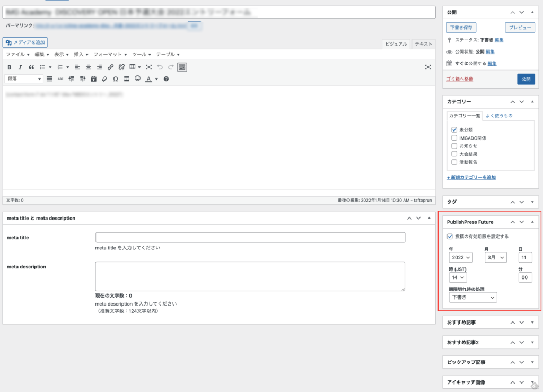The width and height of the screenshot is (543, 392).
Task: Apply italic formatting
Action: coord(20,67)
